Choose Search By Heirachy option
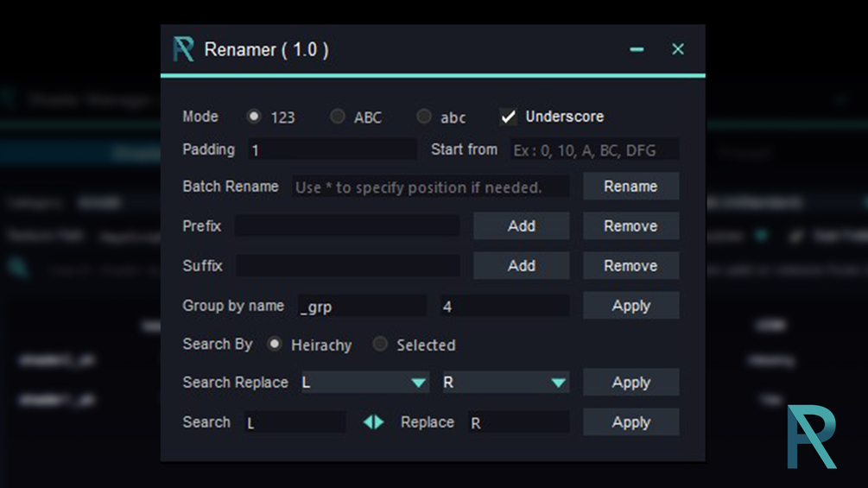The height and width of the screenshot is (488, 868). pos(275,345)
